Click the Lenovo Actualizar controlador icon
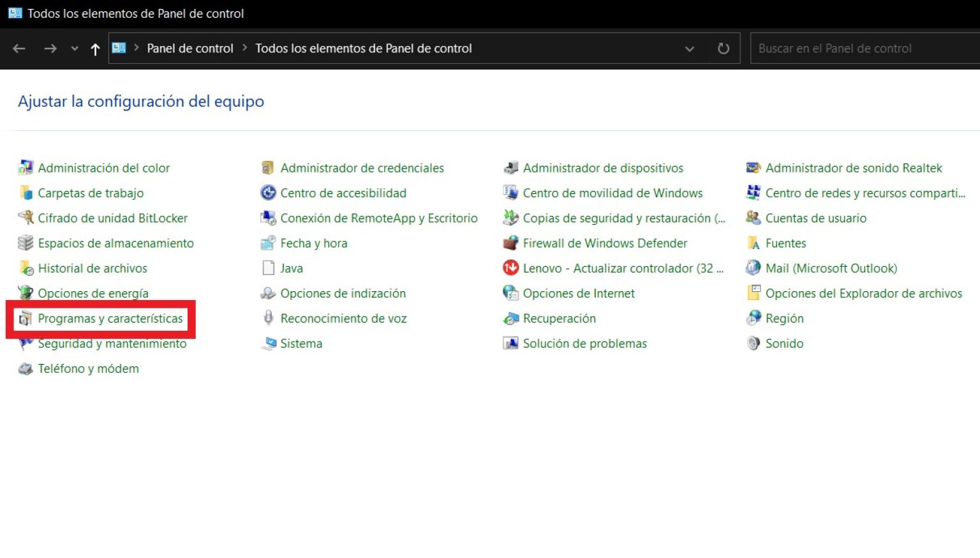This screenshot has width=980, height=558. [x=510, y=268]
